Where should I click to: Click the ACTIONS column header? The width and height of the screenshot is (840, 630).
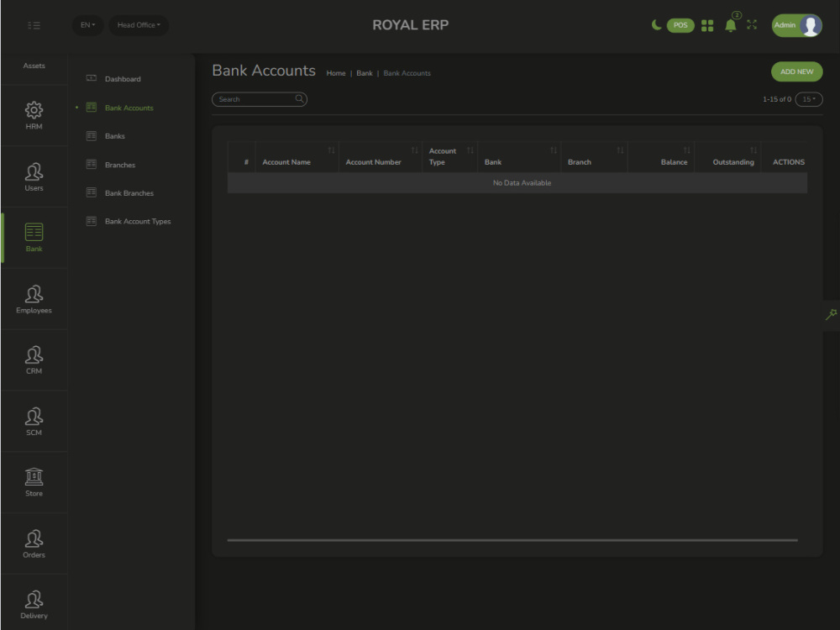[x=789, y=162]
